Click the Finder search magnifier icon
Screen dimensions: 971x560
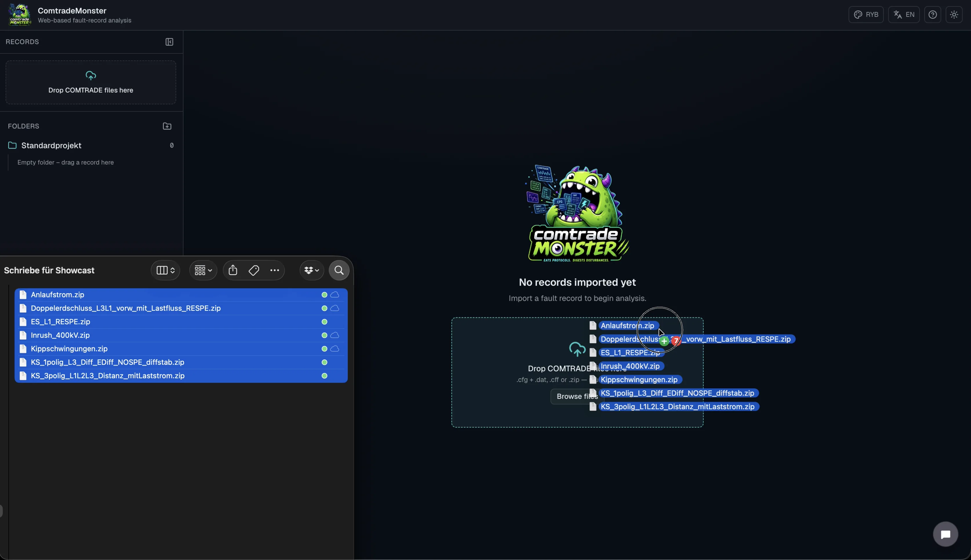coord(339,270)
